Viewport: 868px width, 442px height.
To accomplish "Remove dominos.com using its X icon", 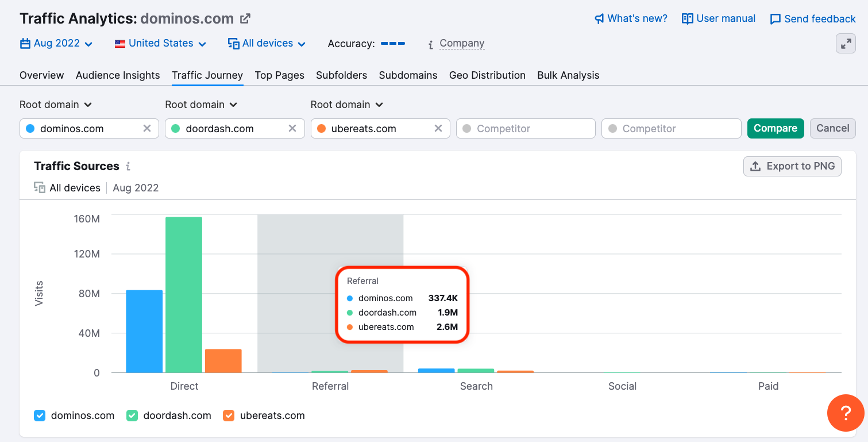I will point(147,129).
